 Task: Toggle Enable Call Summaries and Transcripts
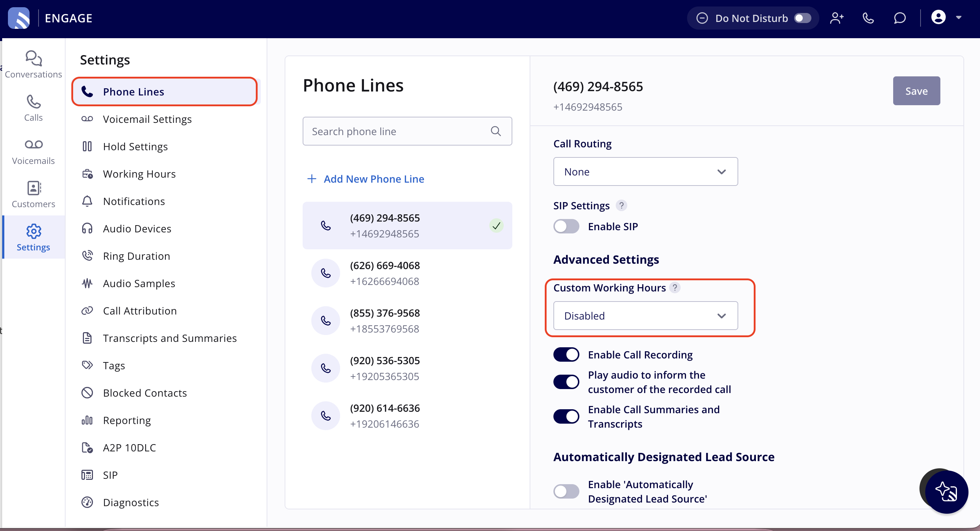[566, 416]
